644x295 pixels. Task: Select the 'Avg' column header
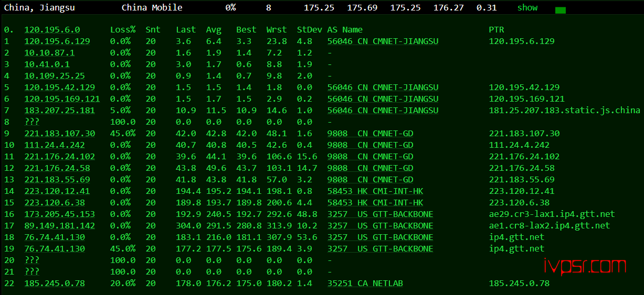[214, 30]
